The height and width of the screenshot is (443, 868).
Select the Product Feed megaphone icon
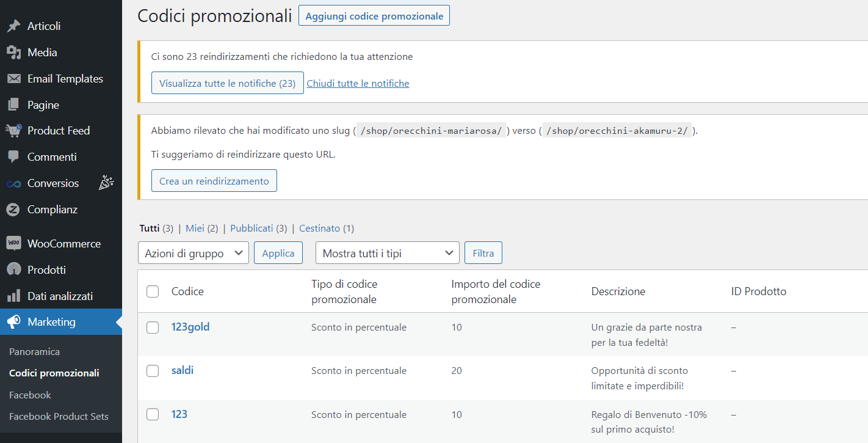(13, 130)
